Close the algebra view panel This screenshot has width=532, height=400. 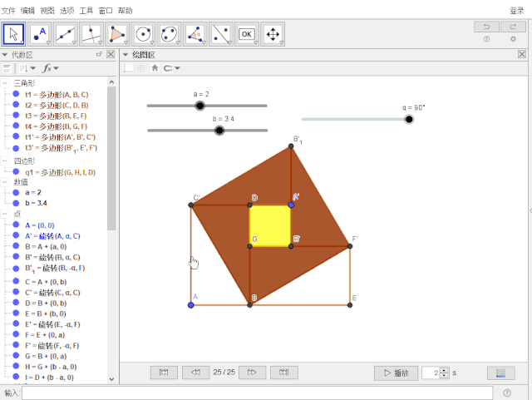coord(111,54)
